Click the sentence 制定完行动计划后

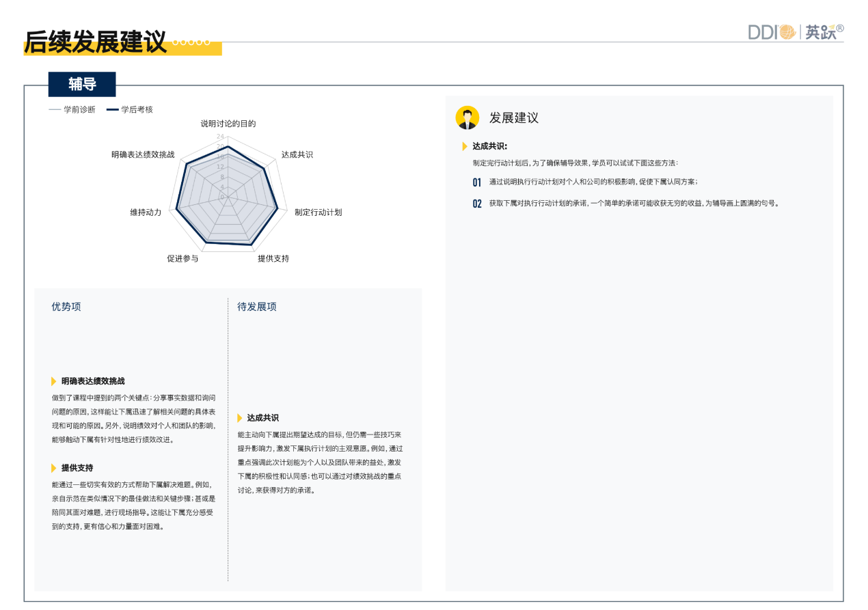coord(575,163)
